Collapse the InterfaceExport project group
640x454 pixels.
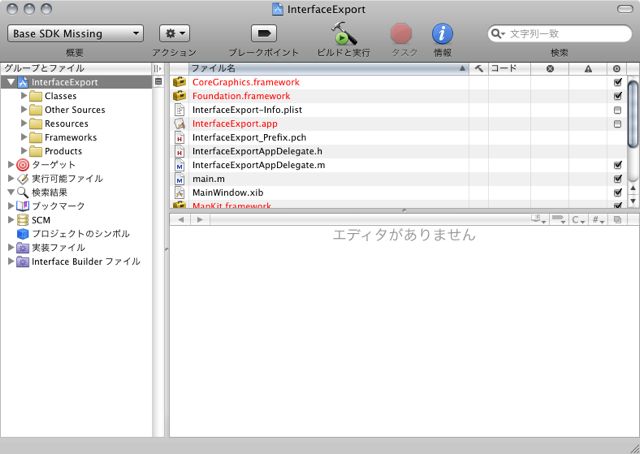(x=11, y=82)
